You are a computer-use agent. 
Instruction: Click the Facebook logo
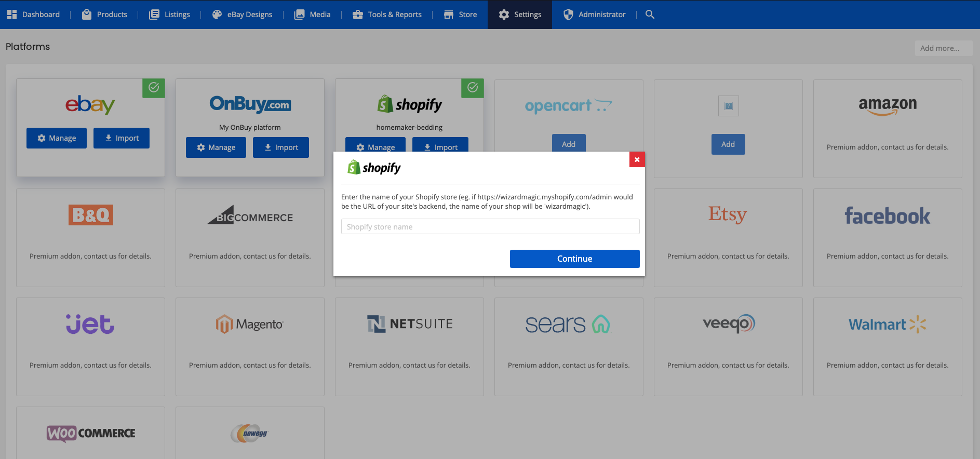(x=888, y=216)
